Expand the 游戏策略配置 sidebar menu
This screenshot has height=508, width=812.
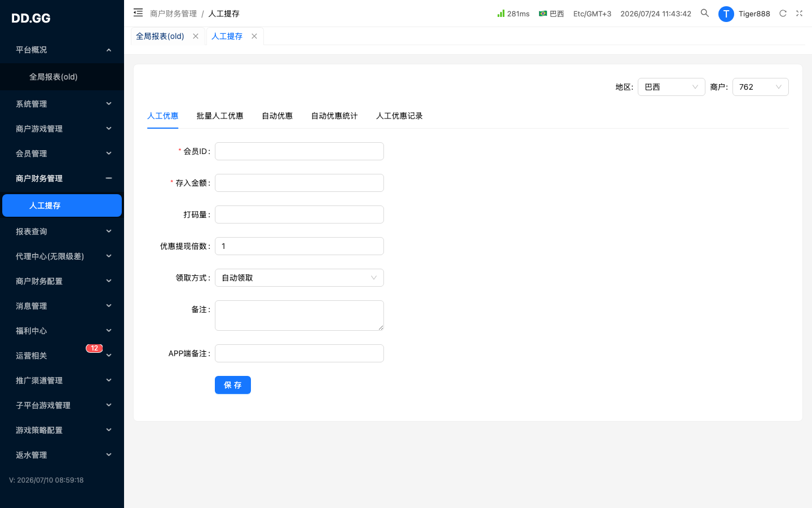point(62,430)
